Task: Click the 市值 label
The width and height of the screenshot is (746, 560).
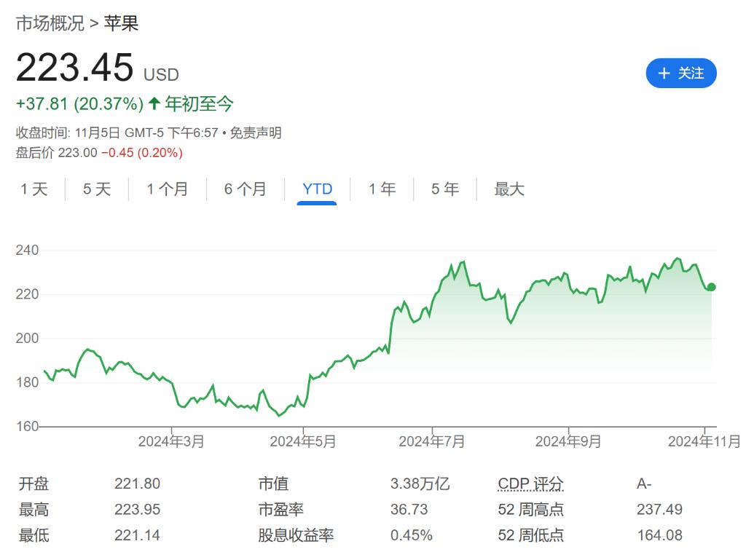Action: click(274, 484)
